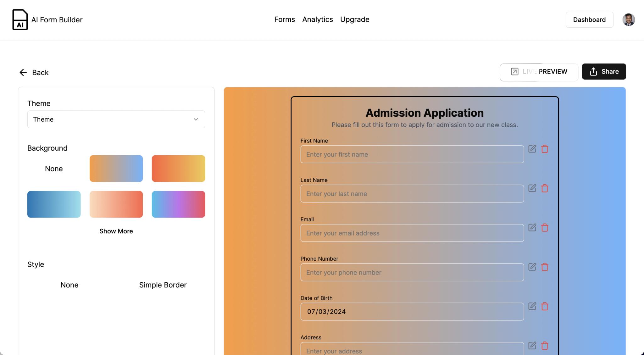The image size is (644, 355).
Task: Open the user profile avatar
Action: click(x=628, y=20)
